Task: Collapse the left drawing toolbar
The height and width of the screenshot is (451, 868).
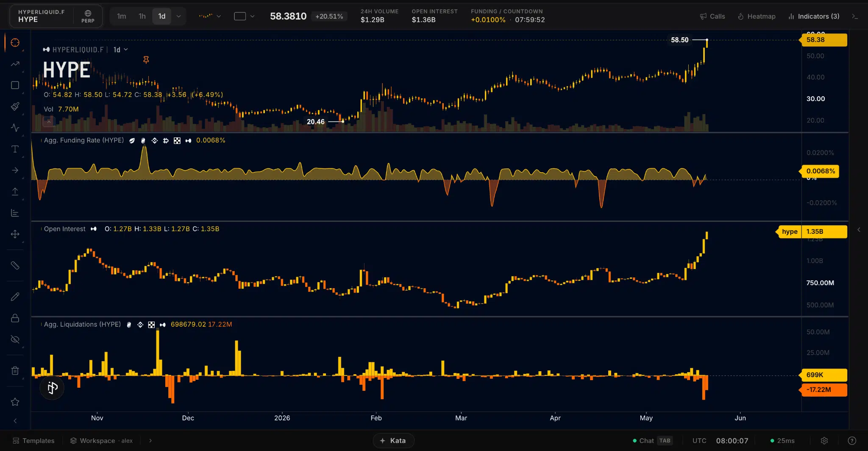Action: pyautogui.click(x=15, y=421)
